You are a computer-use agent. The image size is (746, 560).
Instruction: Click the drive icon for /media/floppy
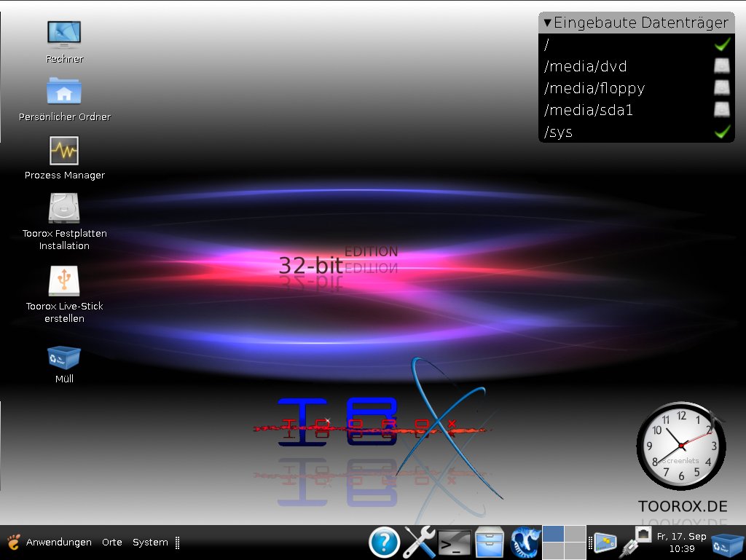click(722, 88)
